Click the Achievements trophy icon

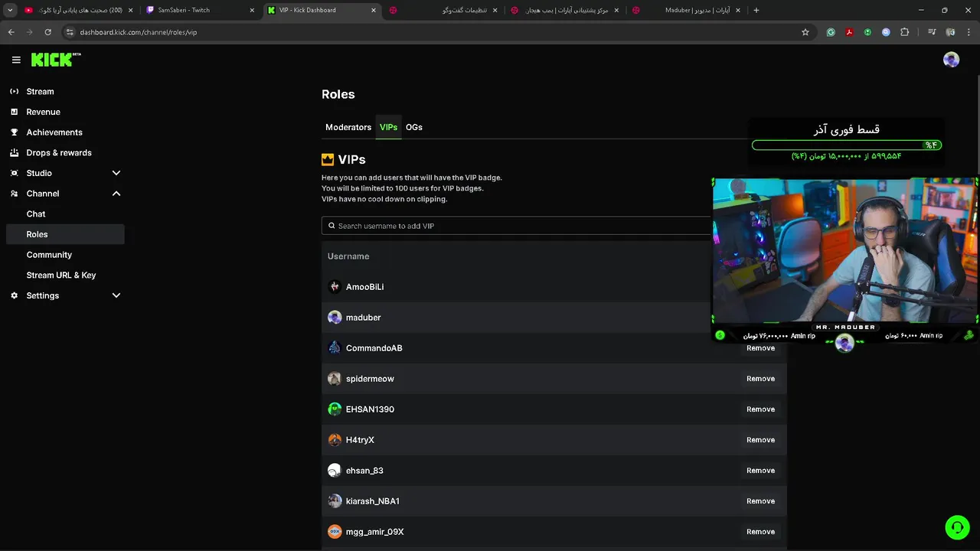click(14, 132)
